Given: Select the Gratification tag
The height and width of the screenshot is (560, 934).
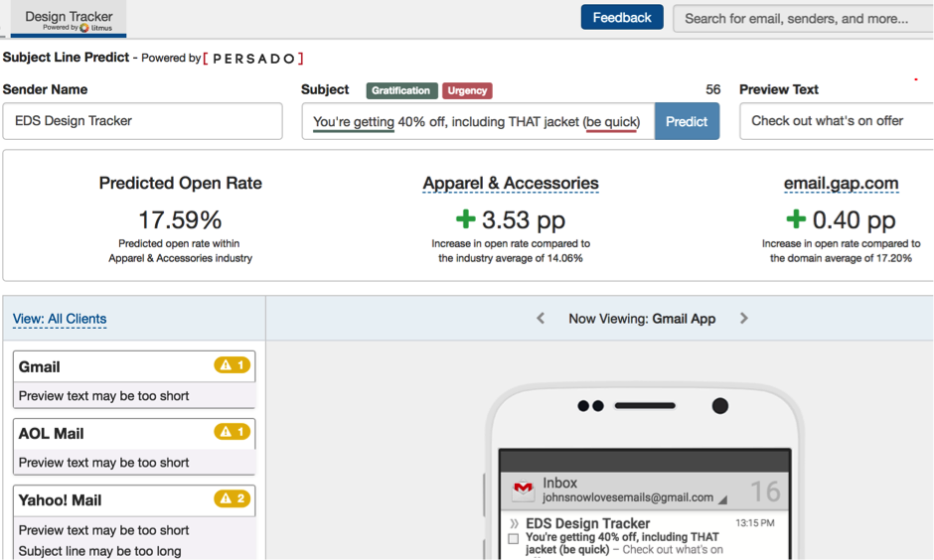Looking at the screenshot, I should 401,90.
